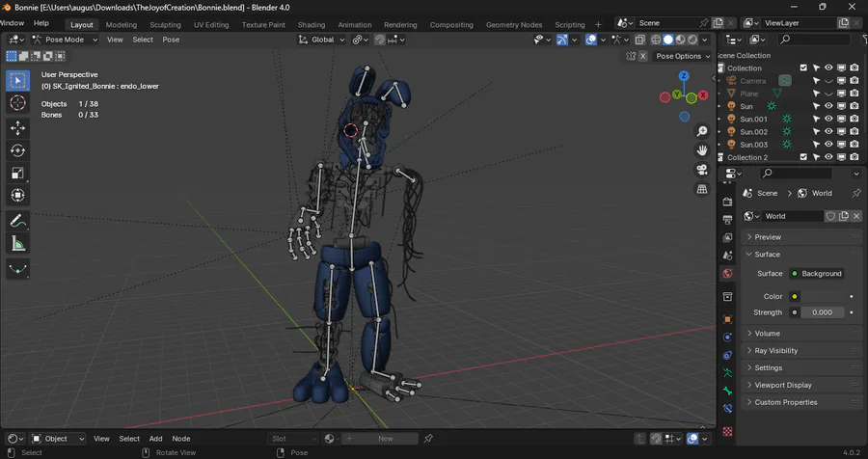Expand the Viewport Display panel
This screenshot has height=459, width=868.
801,385
